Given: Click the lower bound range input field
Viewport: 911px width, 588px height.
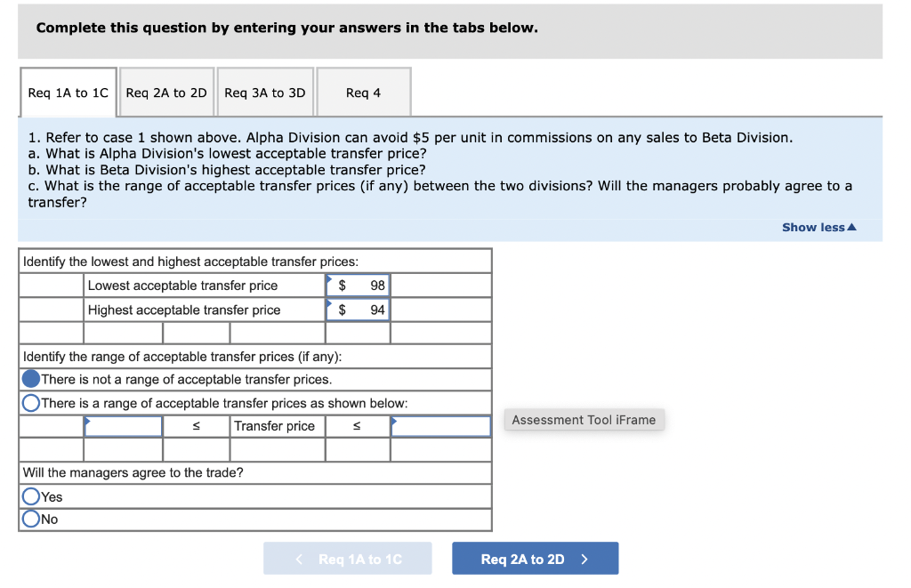Looking at the screenshot, I should tap(124, 426).
